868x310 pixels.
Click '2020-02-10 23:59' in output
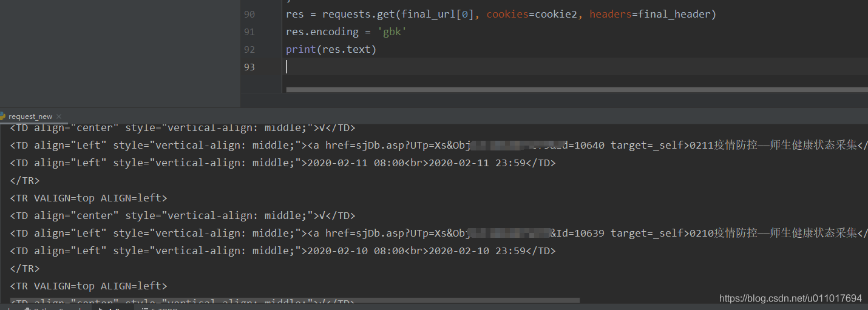click(477, 251)
